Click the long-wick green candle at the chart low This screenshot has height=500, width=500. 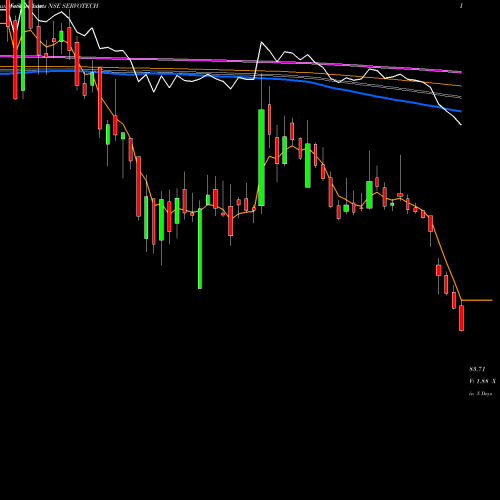click(x=200, y=248)
